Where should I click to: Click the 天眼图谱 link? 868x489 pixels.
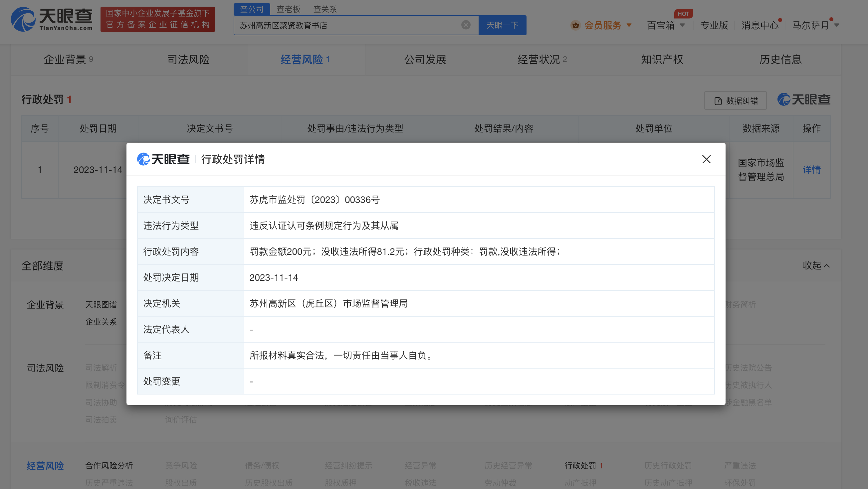101,305
